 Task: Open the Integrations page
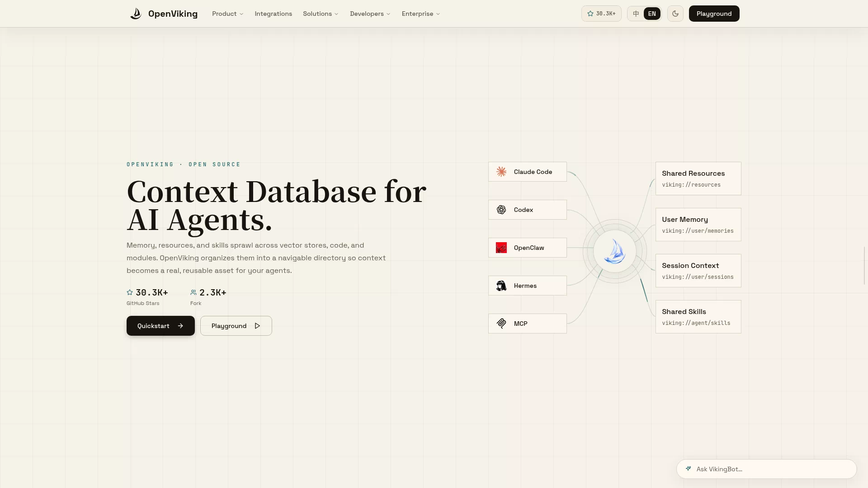coord(274,14)
